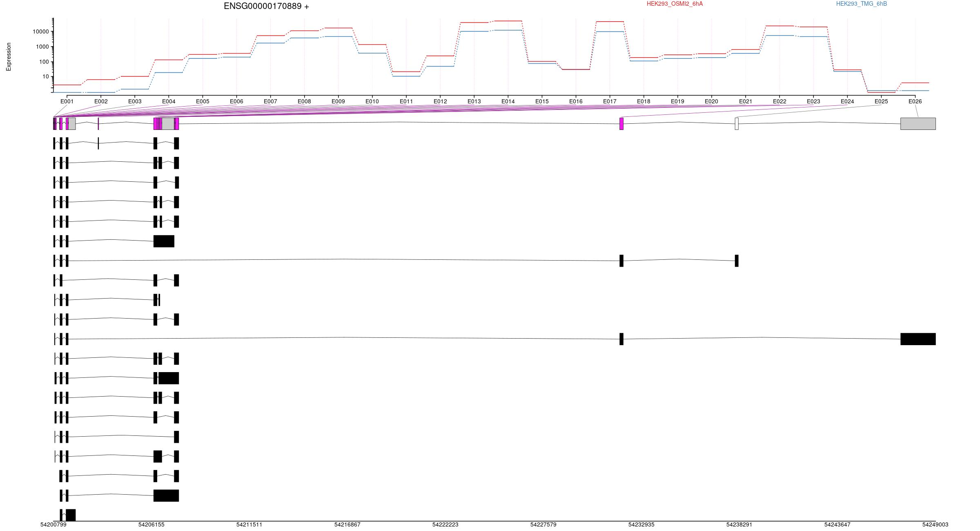Click exon label E016
980x531 pixels.
(x=576, y=101)
